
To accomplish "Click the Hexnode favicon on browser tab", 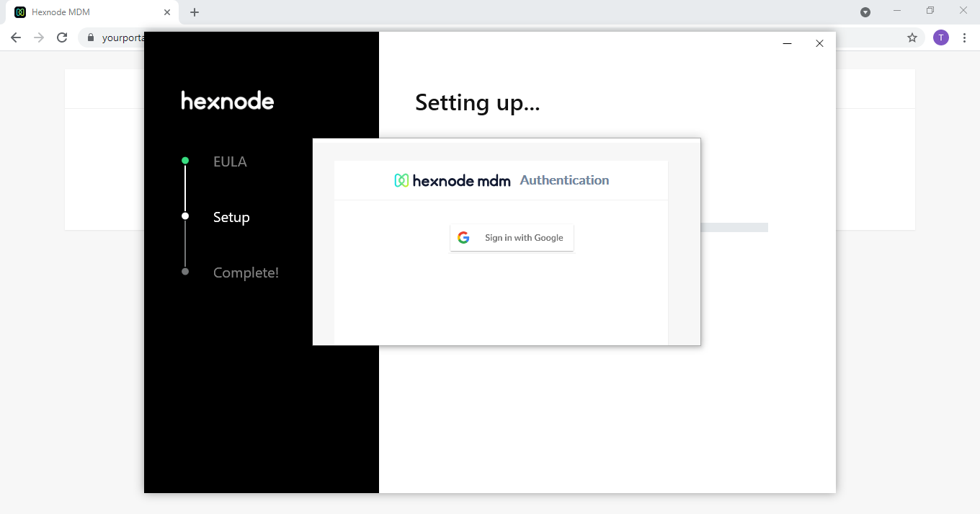I will (20, 12).
